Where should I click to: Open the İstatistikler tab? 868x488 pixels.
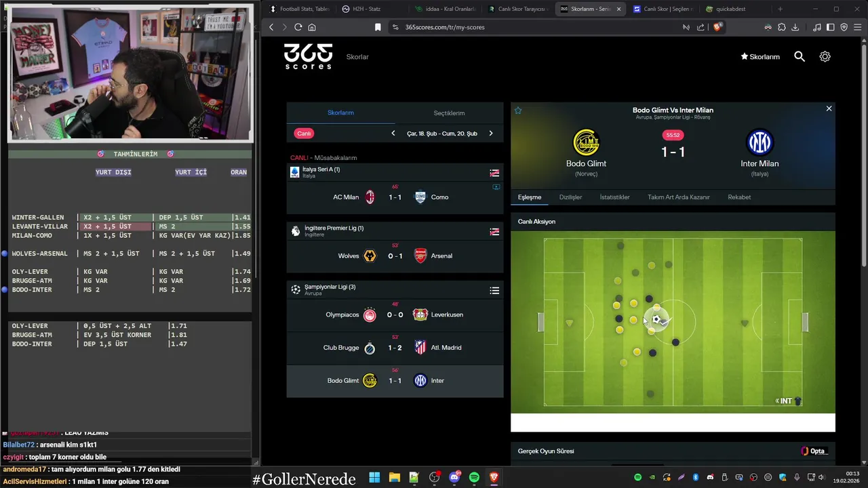click(614, 197)
